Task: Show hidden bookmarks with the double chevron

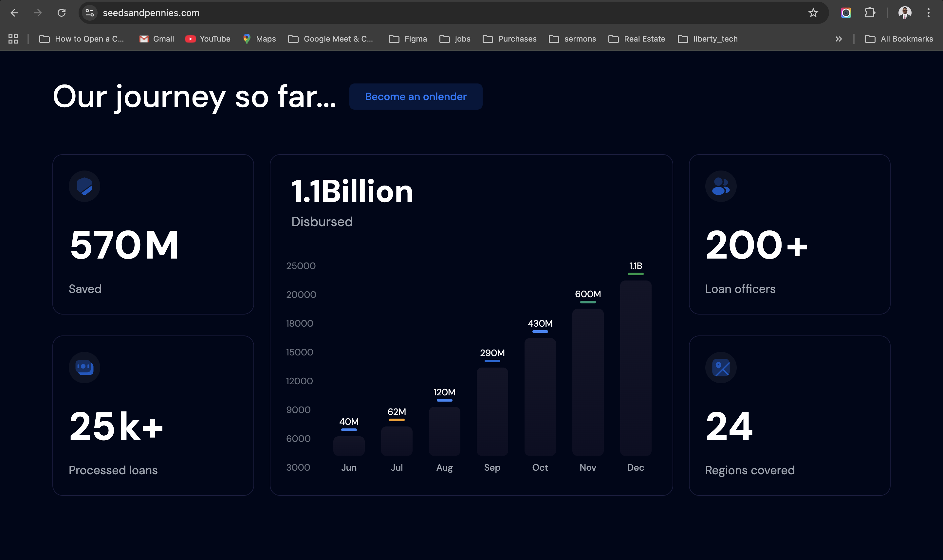Action: point(839,39)
